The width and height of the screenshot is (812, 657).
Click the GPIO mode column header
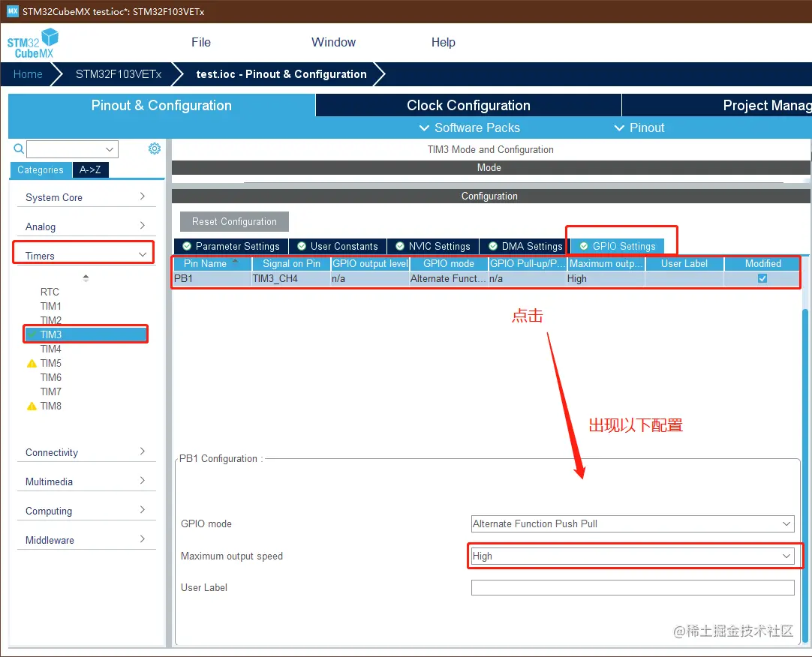449,263
